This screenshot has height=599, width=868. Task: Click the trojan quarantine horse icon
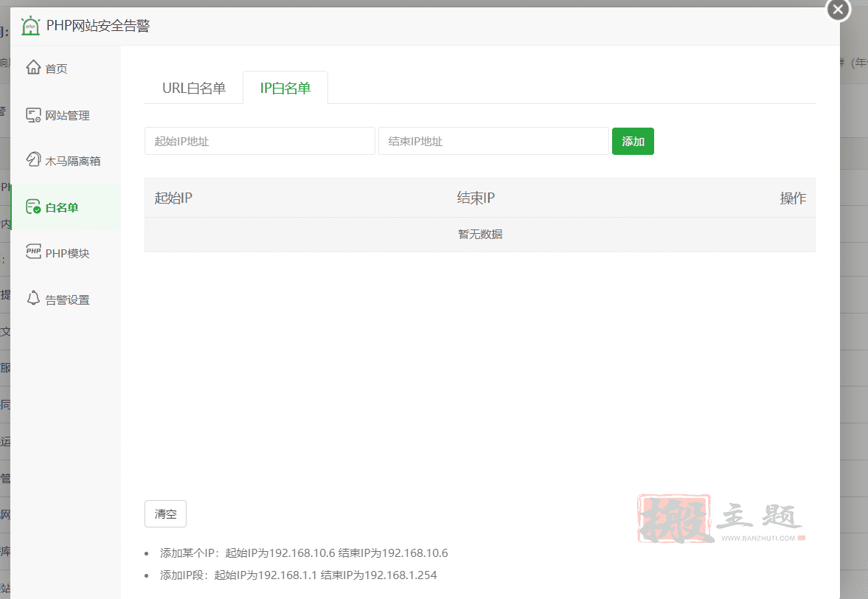tap(33, 159)
